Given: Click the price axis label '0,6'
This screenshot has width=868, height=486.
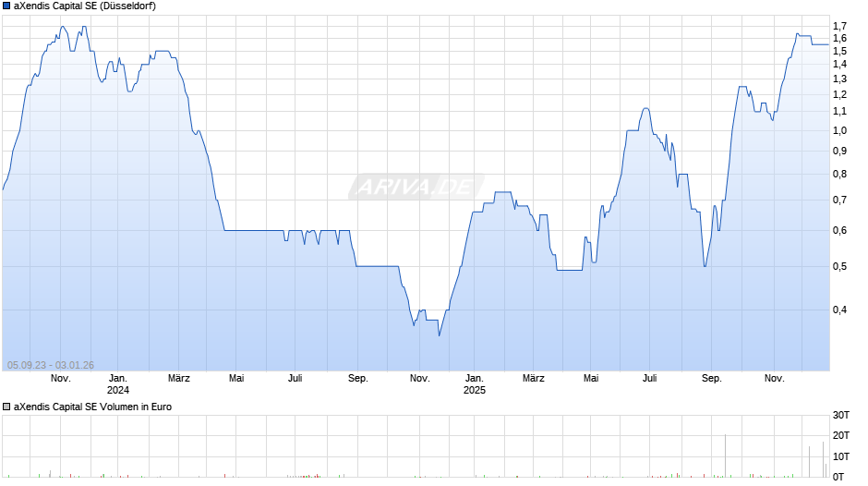Looking at the screenshot, I should [x=839, y=231].
